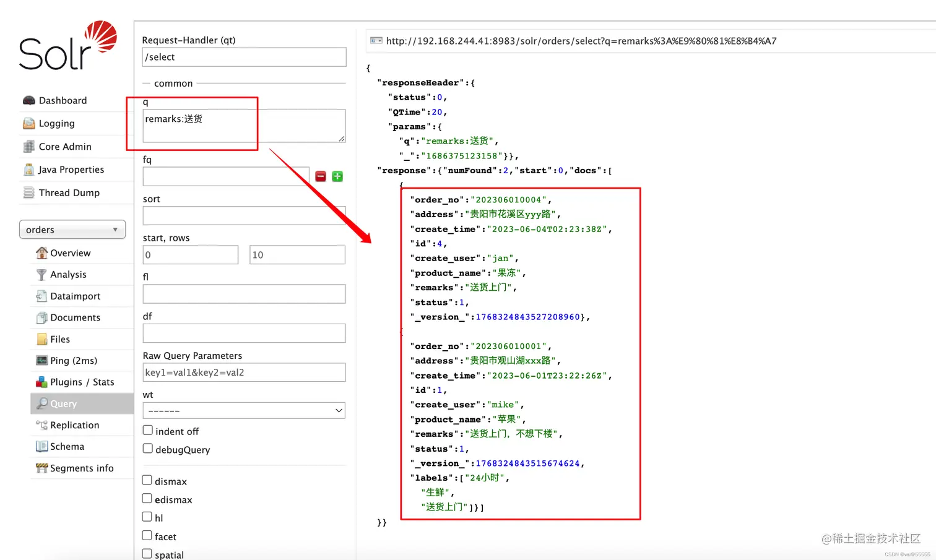The height and width of the screenshot is (560, 936).
Task: Enable the debugQuery checkbox
Action: 148,449
